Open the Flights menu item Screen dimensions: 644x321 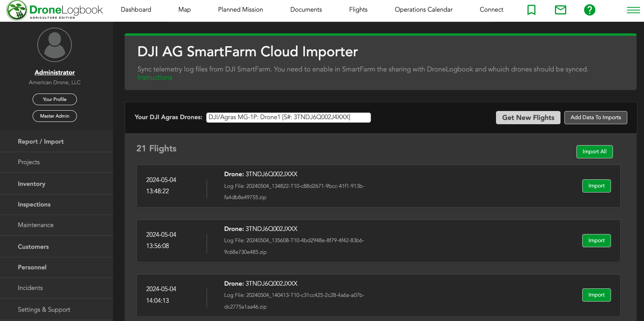358,10
